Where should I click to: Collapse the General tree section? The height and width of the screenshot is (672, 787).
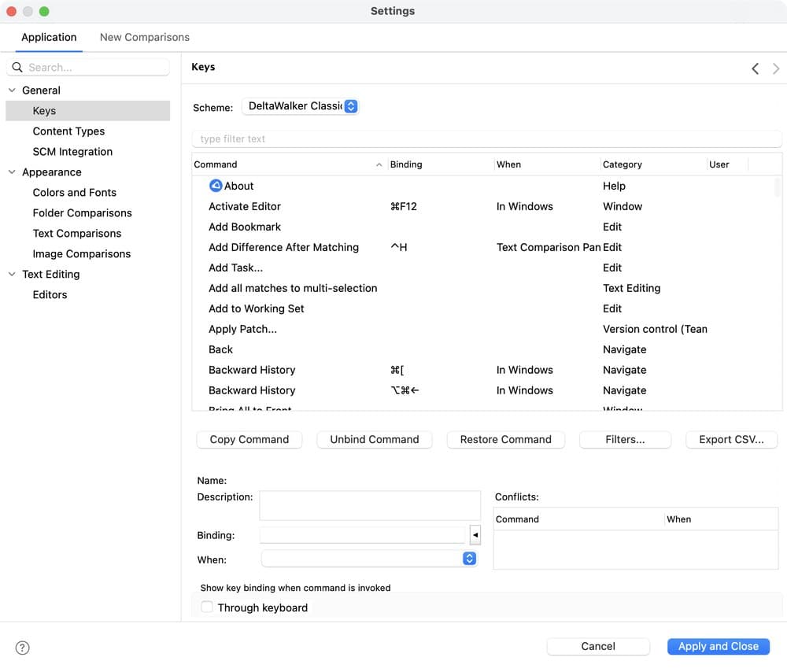tap(12, 90)
